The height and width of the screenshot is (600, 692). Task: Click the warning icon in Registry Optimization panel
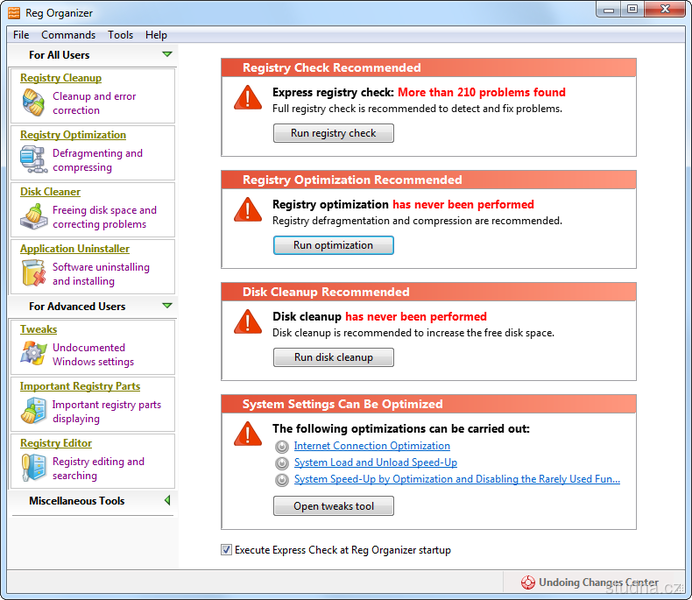coord(248,210)
